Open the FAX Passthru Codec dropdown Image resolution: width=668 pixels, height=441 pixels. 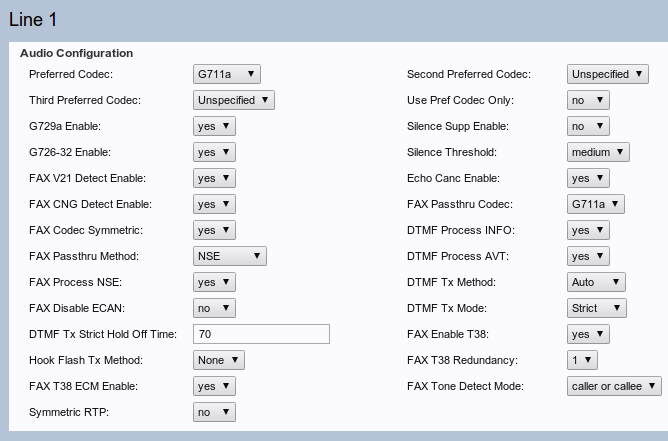pyautogui.click(x=595, y=204)
